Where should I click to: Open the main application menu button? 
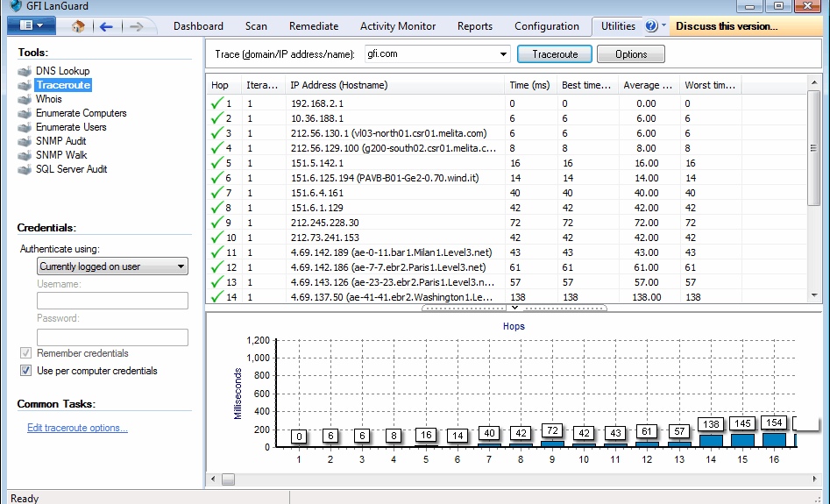click(32, 25)
